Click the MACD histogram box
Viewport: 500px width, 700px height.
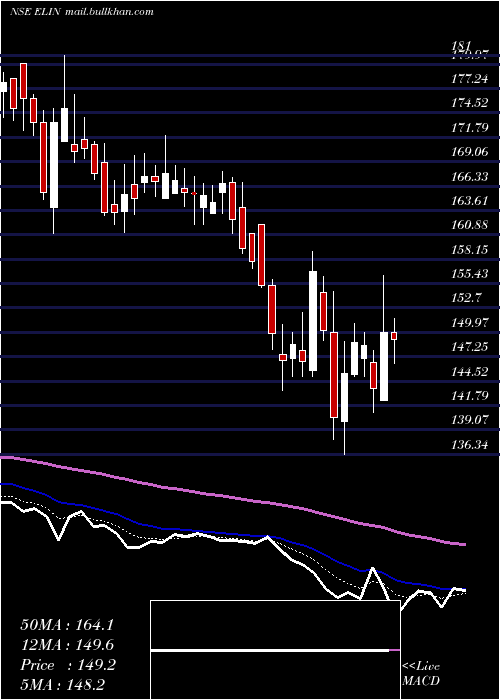coord(275,650)
